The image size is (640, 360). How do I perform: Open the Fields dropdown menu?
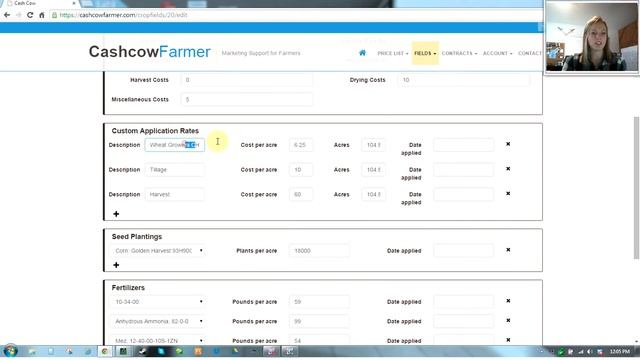(x=425, y=53)
